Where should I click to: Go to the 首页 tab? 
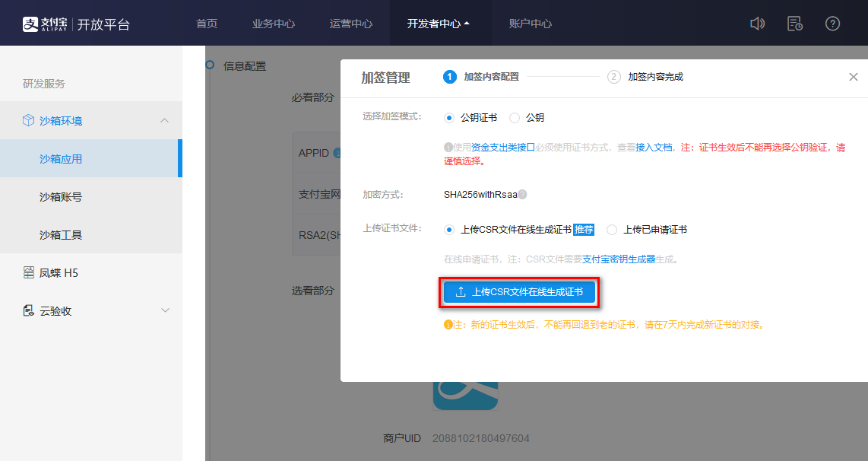[207, 24]
